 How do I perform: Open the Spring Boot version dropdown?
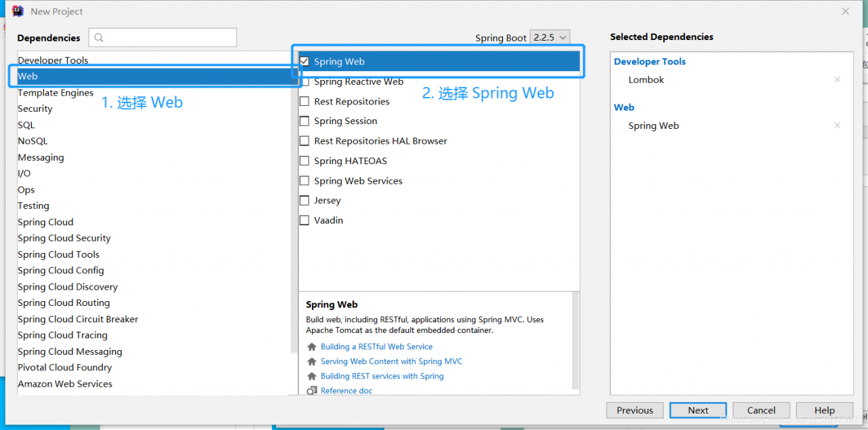pyautogui.click(x=550, y=37)
